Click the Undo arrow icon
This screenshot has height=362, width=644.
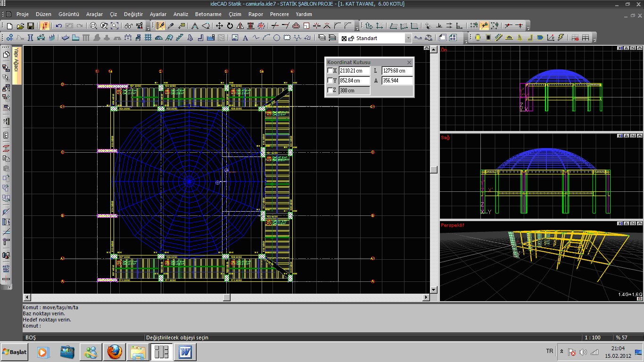point(59,26)
